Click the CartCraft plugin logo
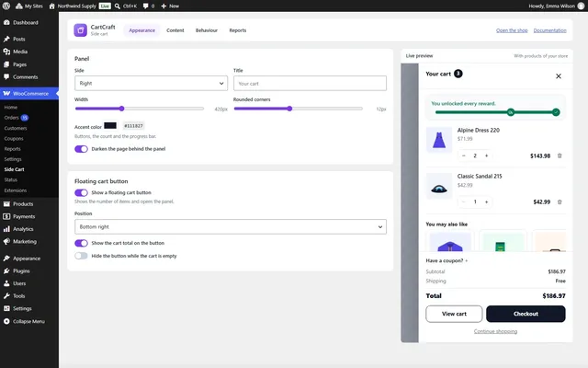This screenshot has width=588, height=368. pyautogui.click(x=80, y=30)
